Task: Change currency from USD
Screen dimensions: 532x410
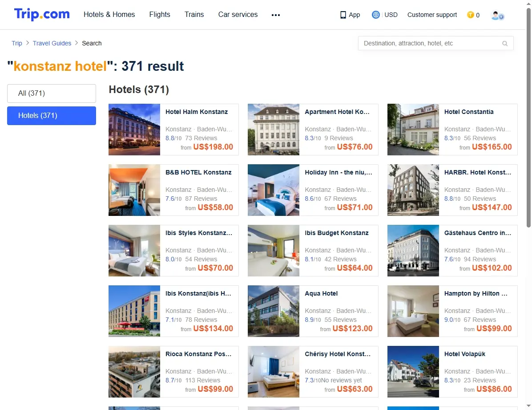Action: click(x=391, y=15)
